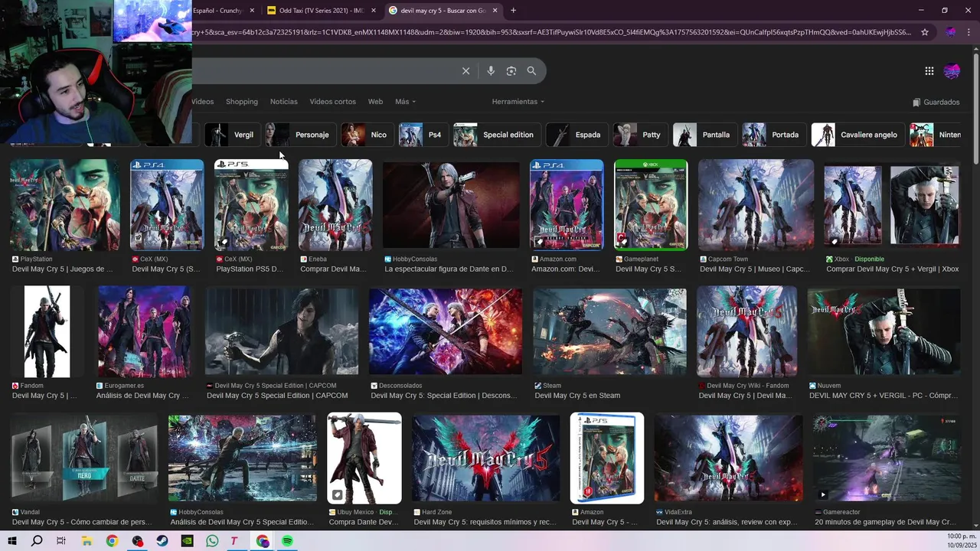The width and height of the screenshot is (980, 551).
Task: Filter images by Personaje chip
Action: click(x=299, y=135)
